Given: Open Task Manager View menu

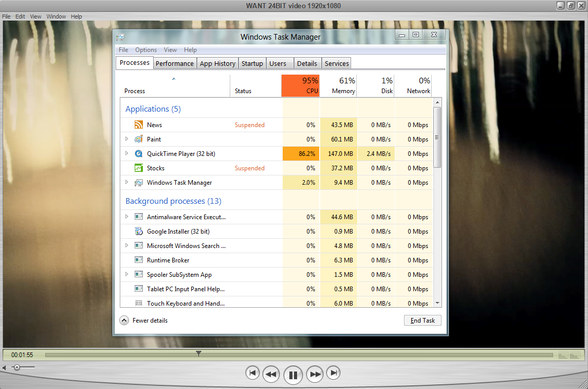Looking at the screenshot, I should [x=170, y=49].
